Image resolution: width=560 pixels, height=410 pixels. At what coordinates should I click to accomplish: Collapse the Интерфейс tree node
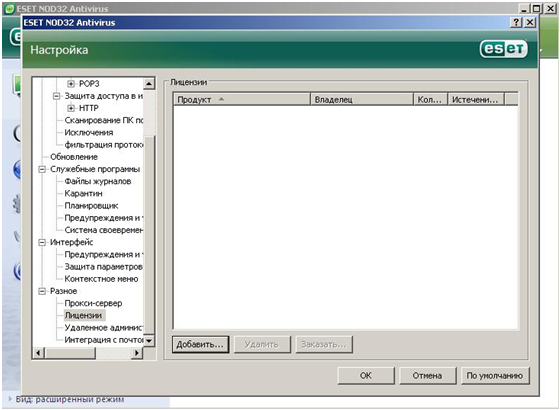coord(42,242)
